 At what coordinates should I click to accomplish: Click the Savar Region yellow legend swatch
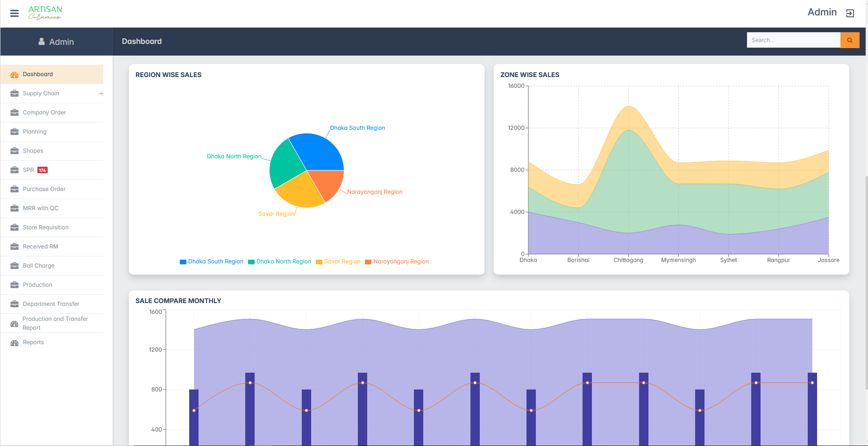point(319,262)
